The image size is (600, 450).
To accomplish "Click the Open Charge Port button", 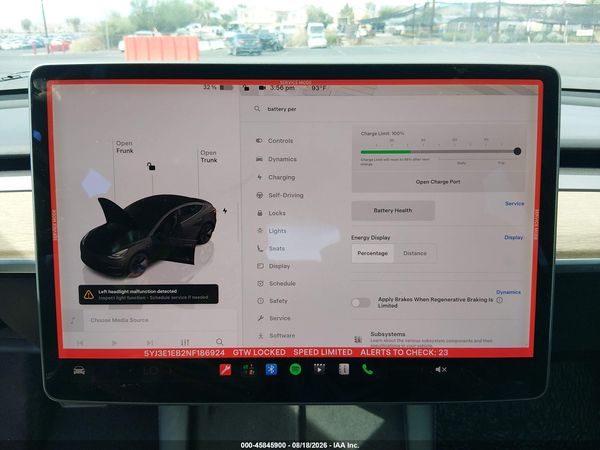I will coord(438,182).
